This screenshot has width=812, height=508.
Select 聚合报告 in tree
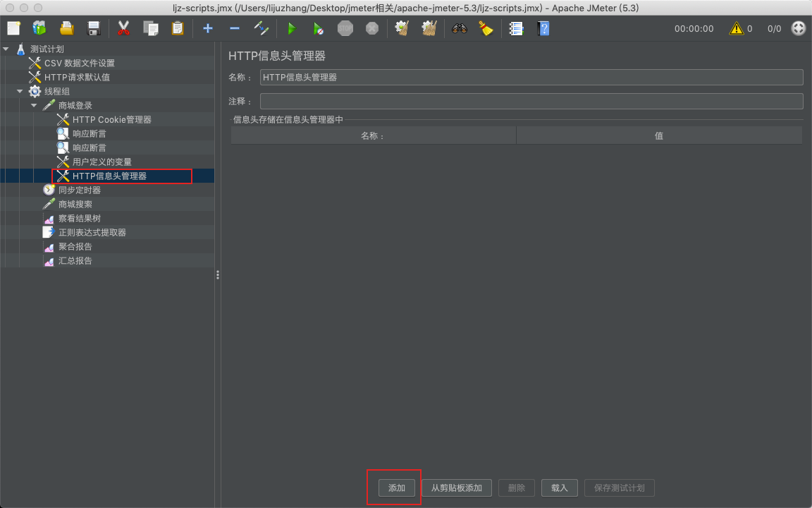pyautogui.click(x=75, y=247)
